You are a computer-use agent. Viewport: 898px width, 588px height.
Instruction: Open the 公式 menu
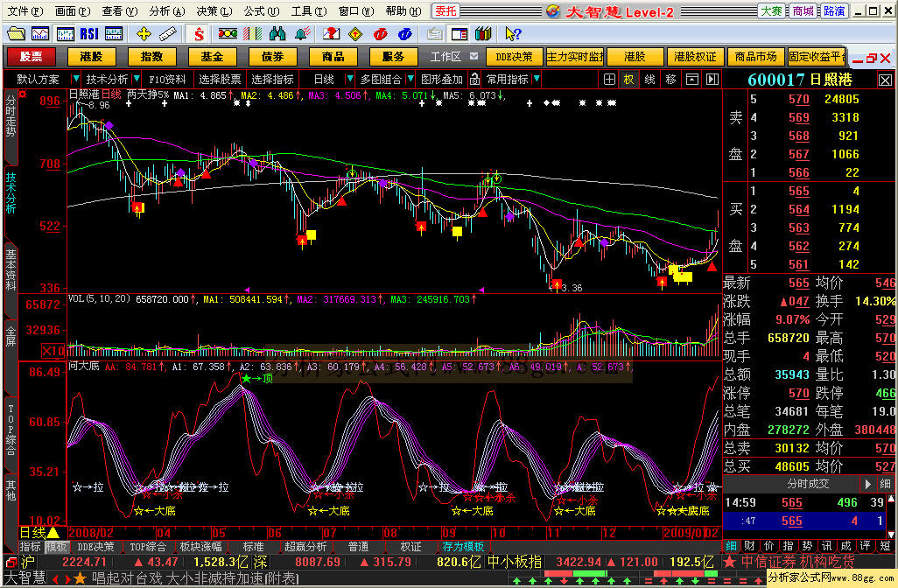261,10
